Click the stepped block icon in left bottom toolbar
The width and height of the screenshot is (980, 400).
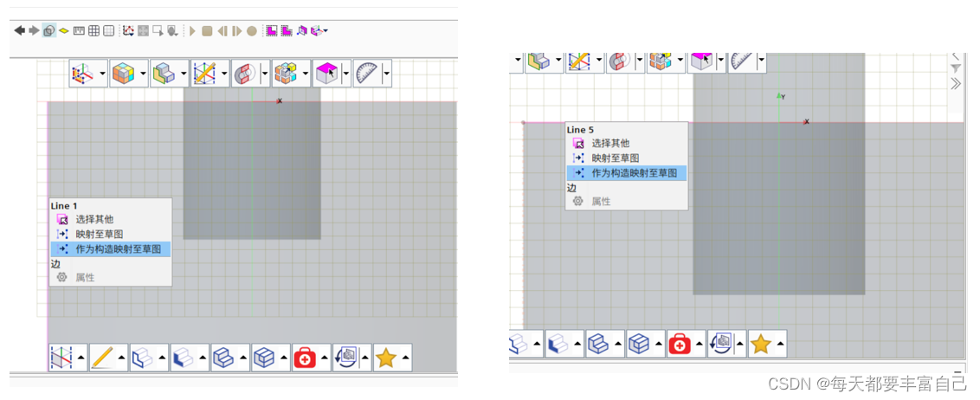[223, 358]
